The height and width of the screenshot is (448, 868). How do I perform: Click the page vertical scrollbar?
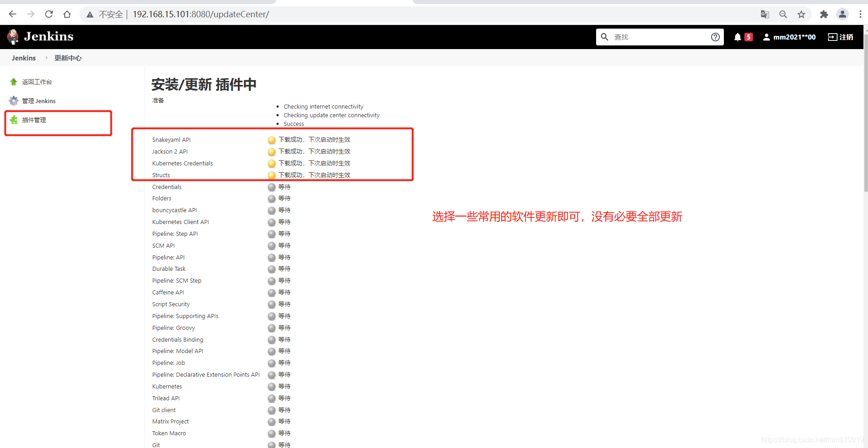[865, 114]
